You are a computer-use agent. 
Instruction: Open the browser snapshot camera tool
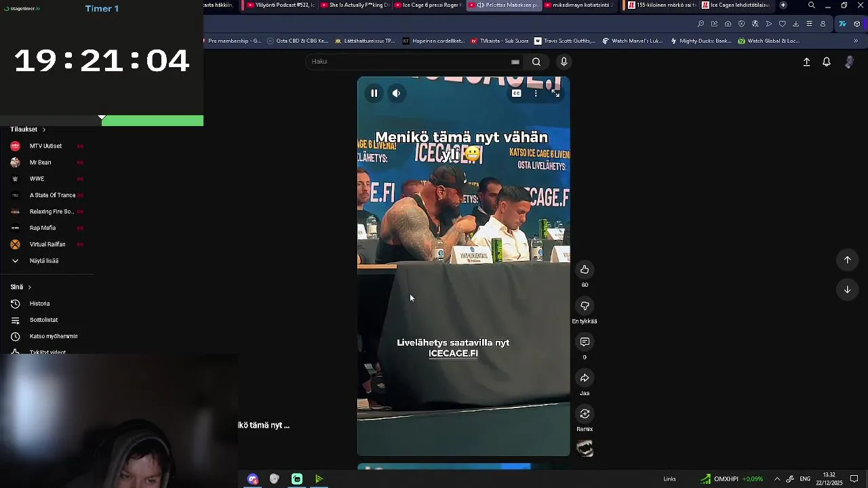click(x=728, y=24)
